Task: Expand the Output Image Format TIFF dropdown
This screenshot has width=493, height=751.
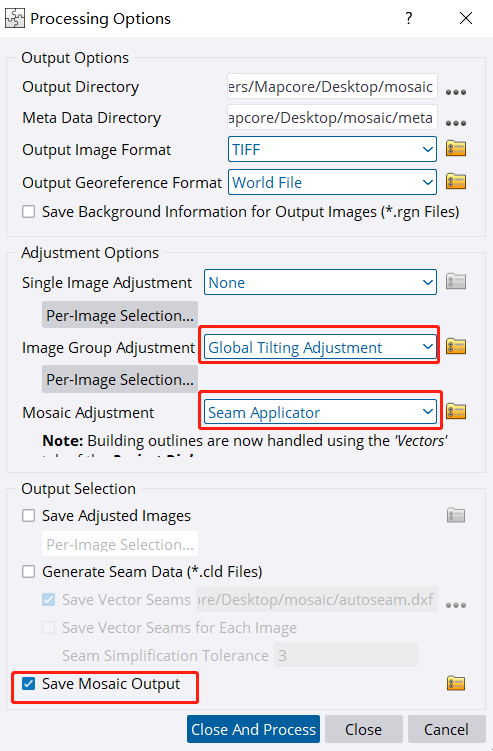Action: point(332,149)
